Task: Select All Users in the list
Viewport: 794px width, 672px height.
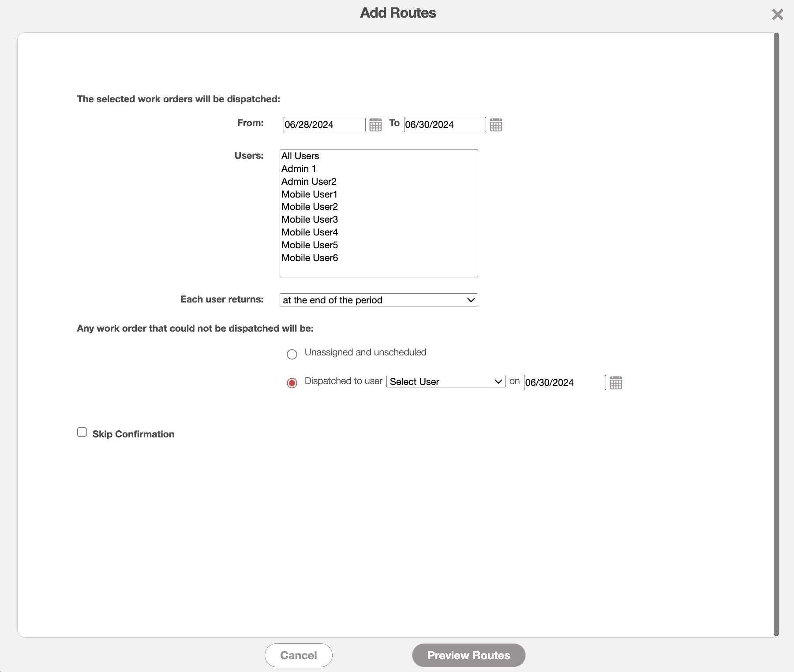Action: (x=300, y=156)
